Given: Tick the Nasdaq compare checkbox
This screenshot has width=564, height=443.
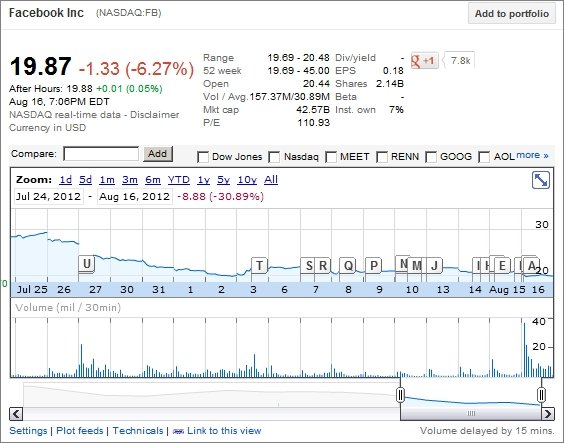Looking at the screenshot, I should (274, 157).
